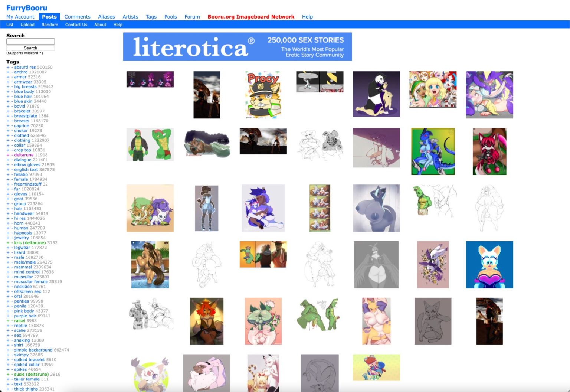Click the Search button under the field
Image resolution: width=570 pixels, height=392 pixels.
[30, 48]
